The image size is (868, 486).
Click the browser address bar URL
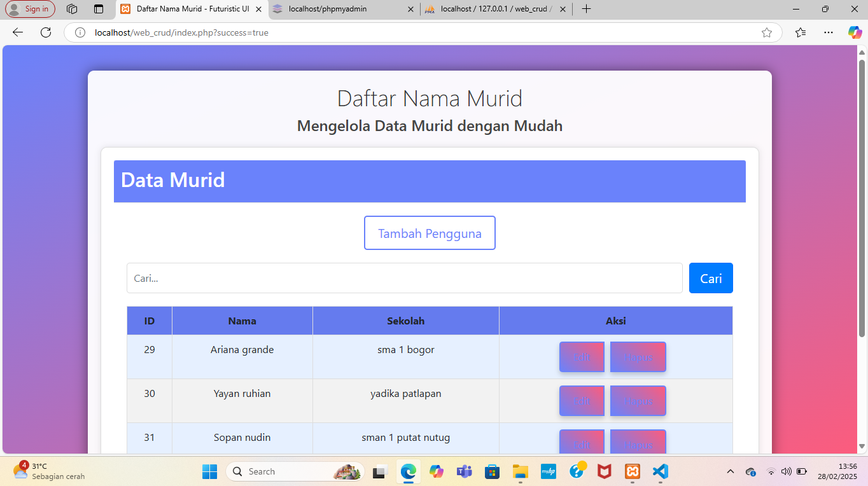[181, 32]
